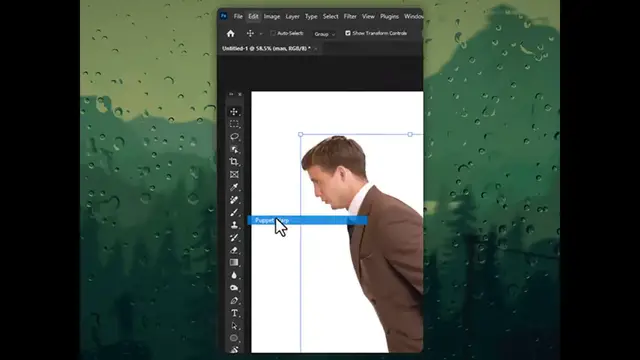Close the Untitled-1 document tab
Screen dimensions: 640x360
[316, 49]
